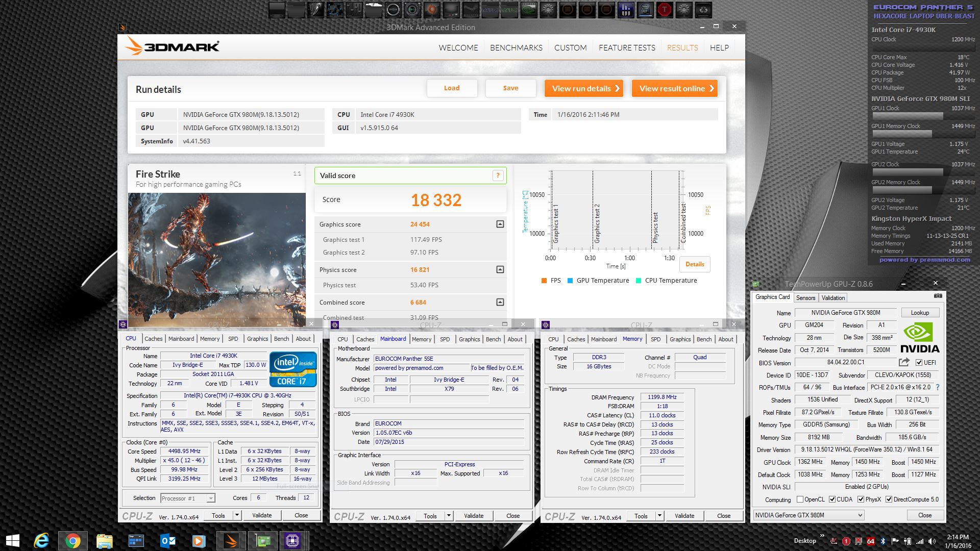980x551 pixels.
Task: Toggle UEFI checkbox in GPU-Z
Action: pos(919,363)
